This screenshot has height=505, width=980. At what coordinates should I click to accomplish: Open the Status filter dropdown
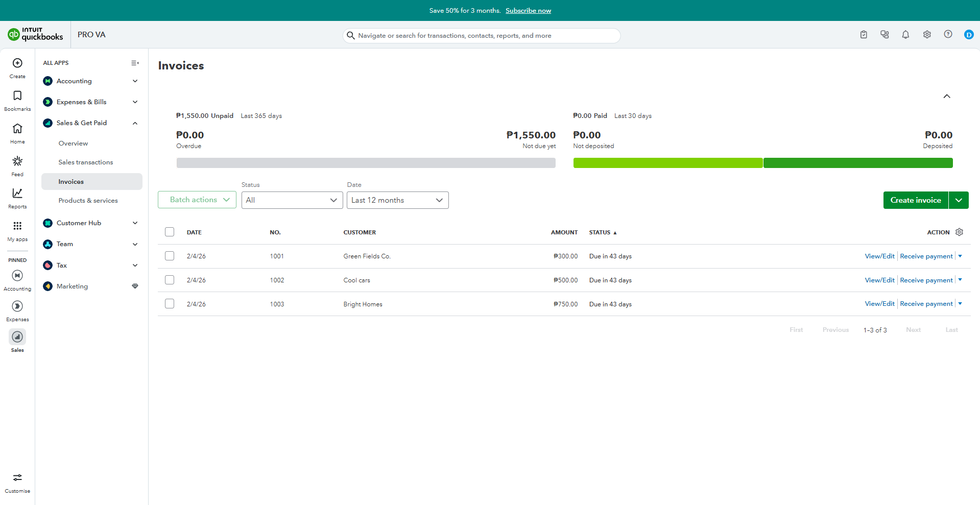pyautogui.click(x=292, y=200)
